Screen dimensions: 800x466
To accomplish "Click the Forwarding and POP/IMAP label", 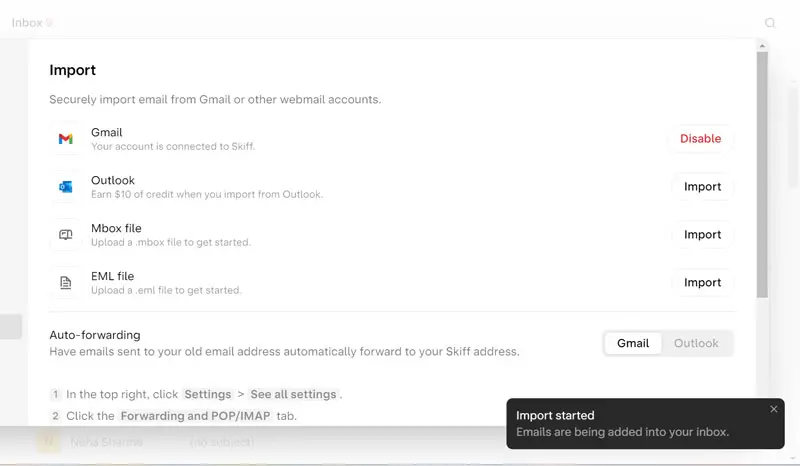I will (x=195, y=416).
